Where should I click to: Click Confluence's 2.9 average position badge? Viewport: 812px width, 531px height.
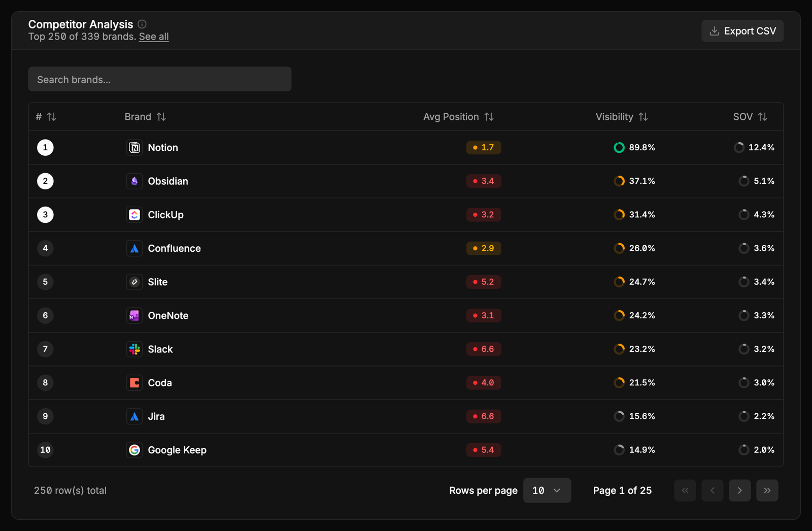[484, 248]
